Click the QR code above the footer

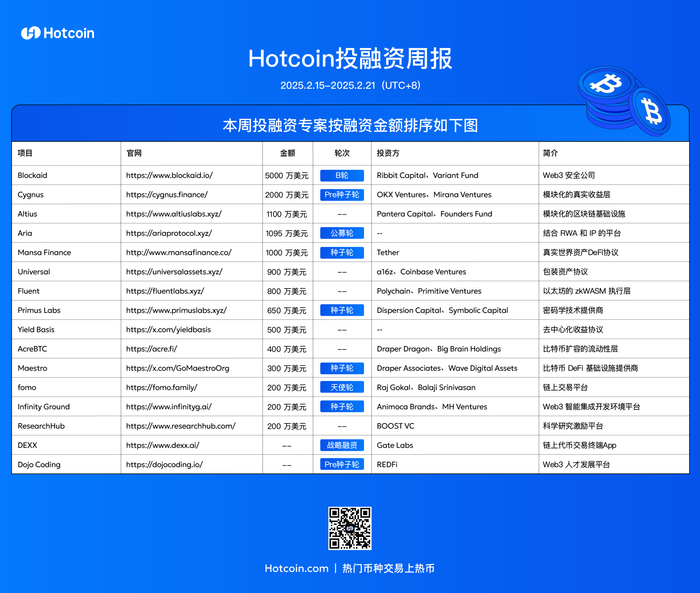pos(350,528)
